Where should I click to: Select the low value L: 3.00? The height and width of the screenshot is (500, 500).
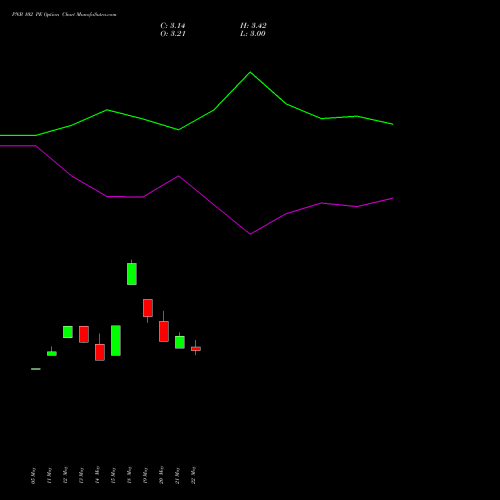(253, 34)
